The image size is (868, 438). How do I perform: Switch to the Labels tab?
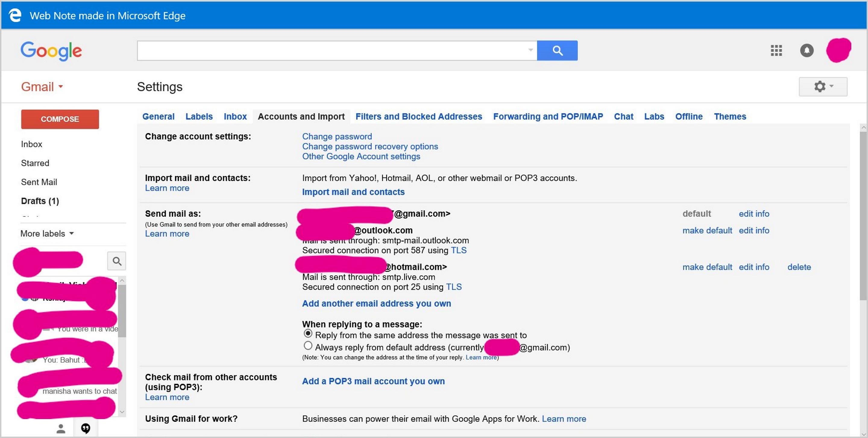[x=199, y=117]
